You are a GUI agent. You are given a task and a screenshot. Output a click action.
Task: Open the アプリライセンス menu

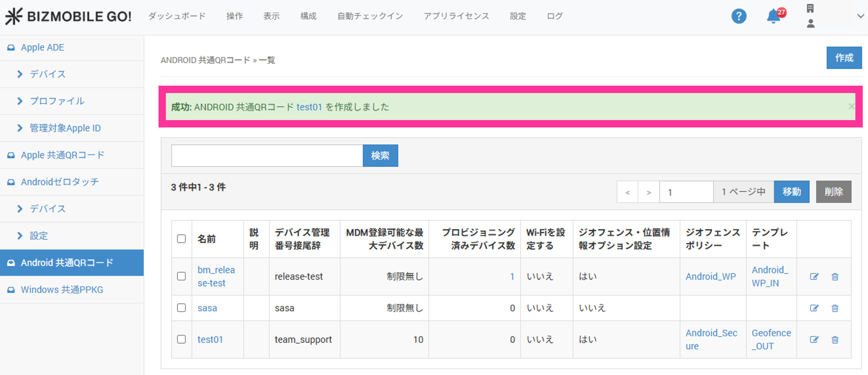coord(456,16)
